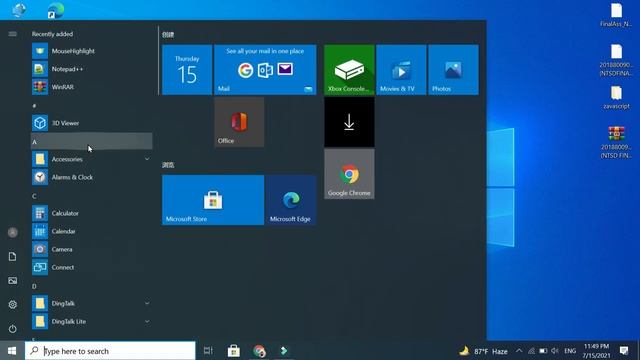The height and width of the screenshot is (360, 640).
Task: Select the javascript desktop file
Action: [616, 97]
